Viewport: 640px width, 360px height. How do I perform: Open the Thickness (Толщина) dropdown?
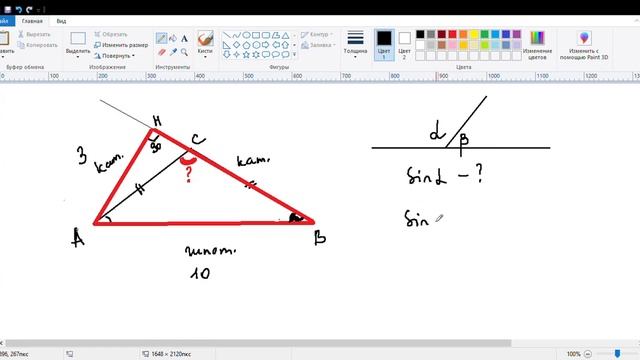pos(355,45)
